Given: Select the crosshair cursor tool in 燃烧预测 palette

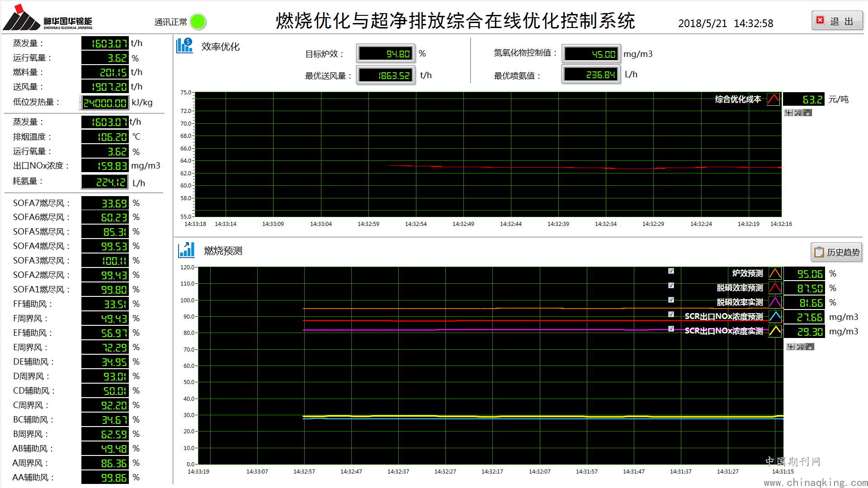Looking at the screenshot, I should [x=791, y=347].
